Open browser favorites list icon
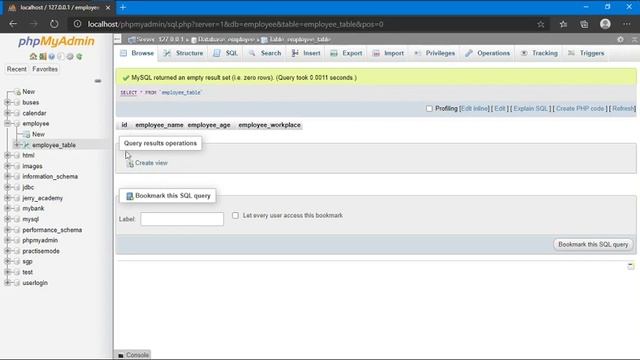This screenshot has width=640, height=360. click(x=563, y=24)
